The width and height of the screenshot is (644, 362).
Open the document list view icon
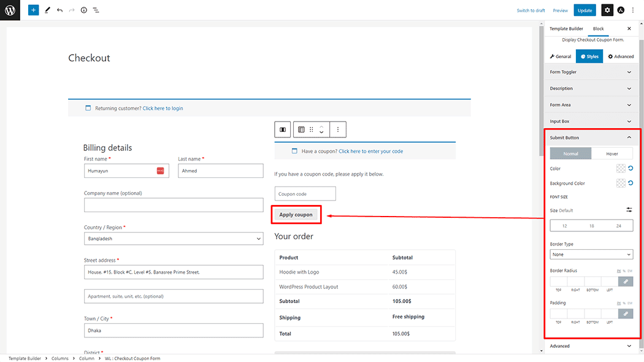(96, 10)
